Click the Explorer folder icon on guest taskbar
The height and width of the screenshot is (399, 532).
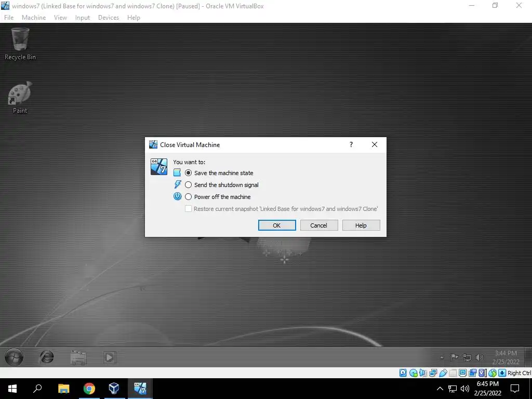(78, 357)
